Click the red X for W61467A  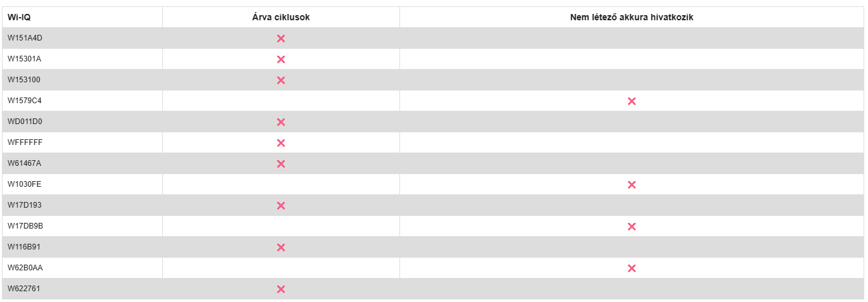pos(281,164)
